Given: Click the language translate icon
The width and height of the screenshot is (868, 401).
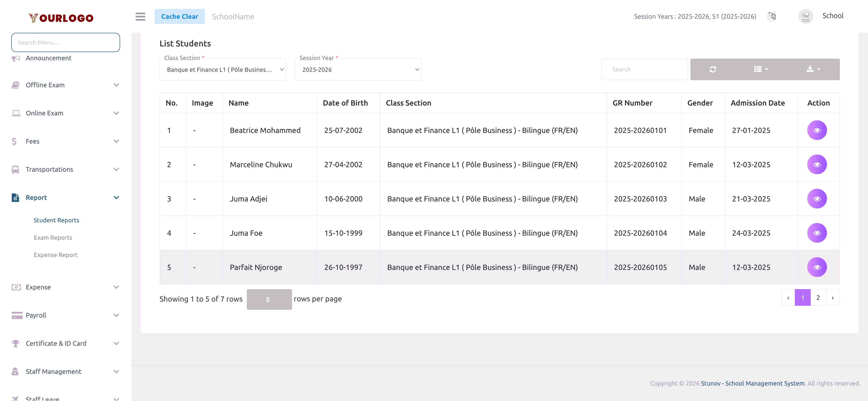Looking at the screenshot, I should pos(772,16).
